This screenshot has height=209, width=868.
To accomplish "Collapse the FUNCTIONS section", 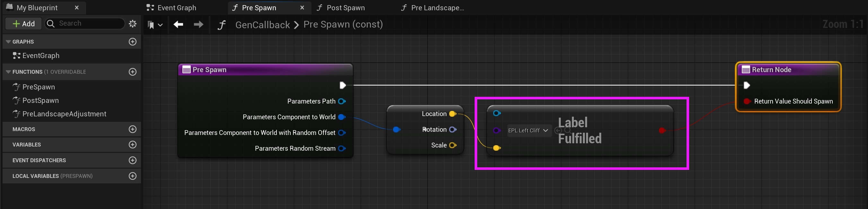I will [x=8, y=72].
